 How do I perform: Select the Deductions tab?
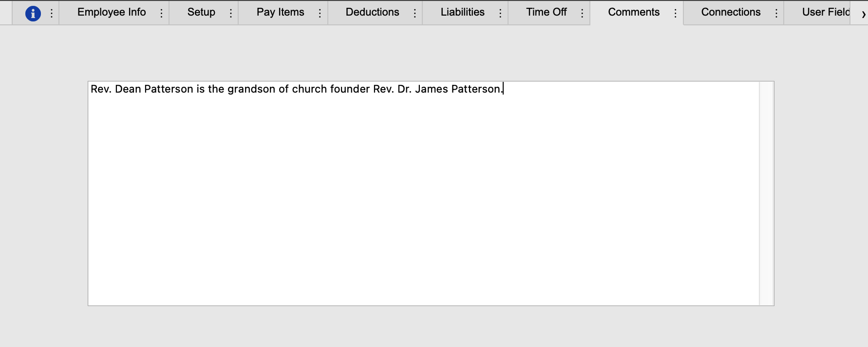tap(372, 12)
